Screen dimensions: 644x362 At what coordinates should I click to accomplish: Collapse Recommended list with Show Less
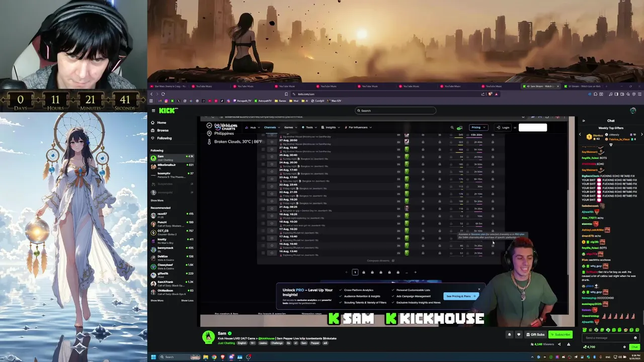[187, 301]
